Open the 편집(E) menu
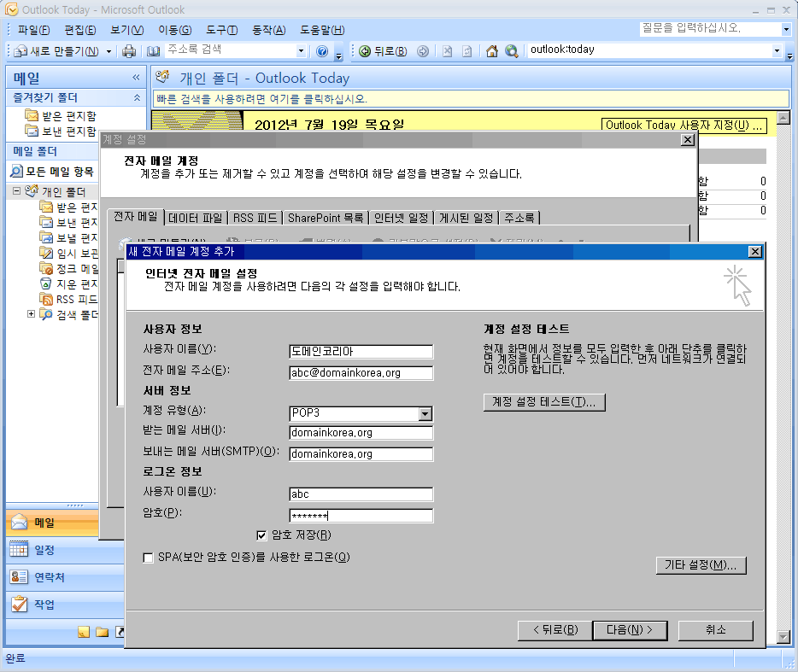The image size is (798, 672). point(80,30)
